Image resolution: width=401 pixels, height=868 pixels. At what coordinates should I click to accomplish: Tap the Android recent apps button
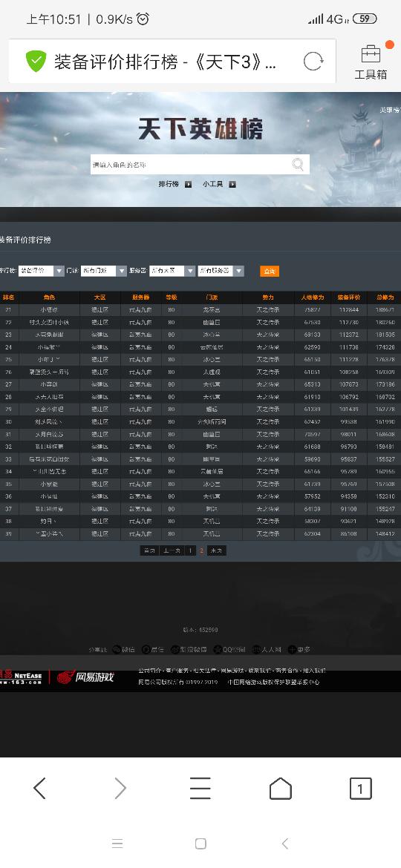click(x=117, y=844)
